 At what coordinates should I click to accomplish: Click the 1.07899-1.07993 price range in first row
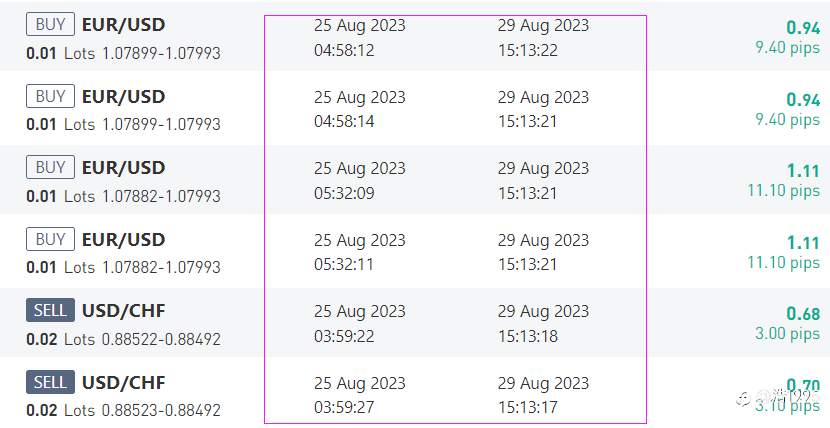coord(161,53)
